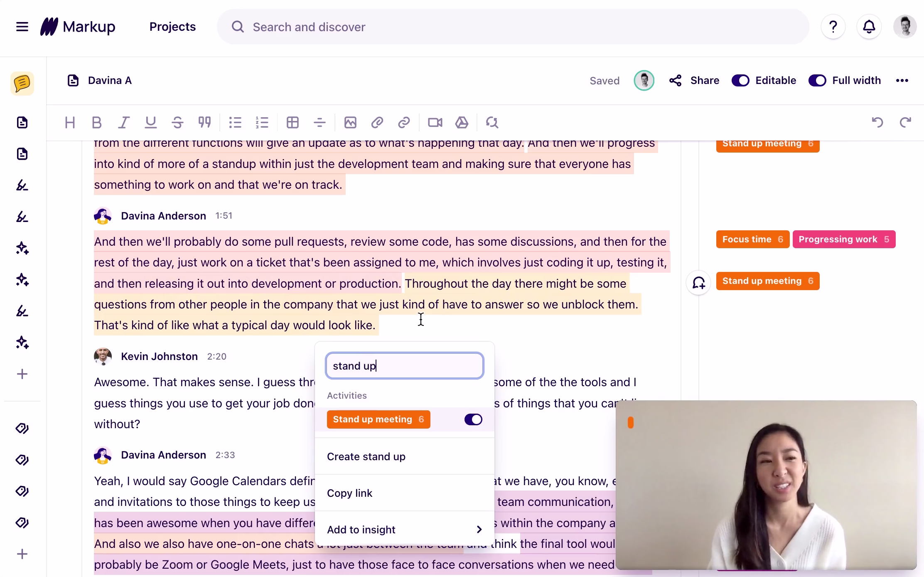Click the pink Progressing work tag
The image size is (924, 577).
(843, 239)
